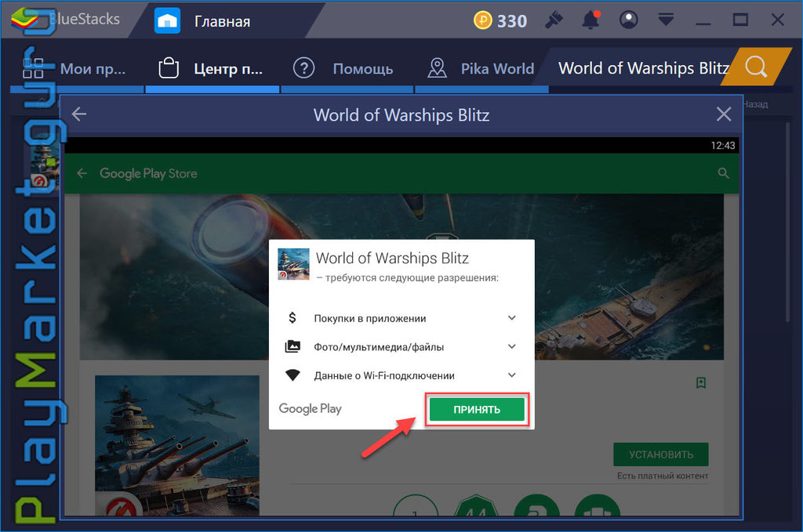Click the help question mark icon
Viewport: 803px width, 532px height.
[x=303, y=68]
